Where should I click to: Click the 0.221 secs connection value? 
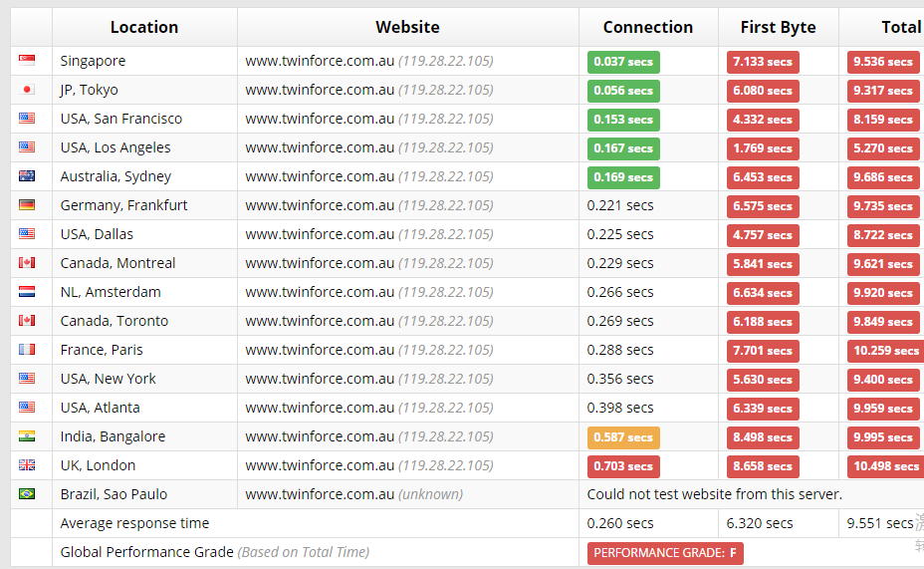click(x=620, y=205)
